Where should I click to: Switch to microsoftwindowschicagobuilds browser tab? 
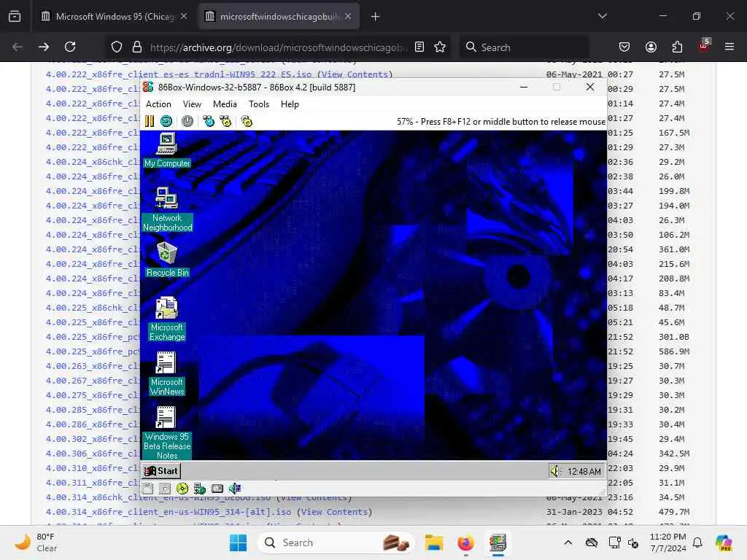click(x=279, y=17)
